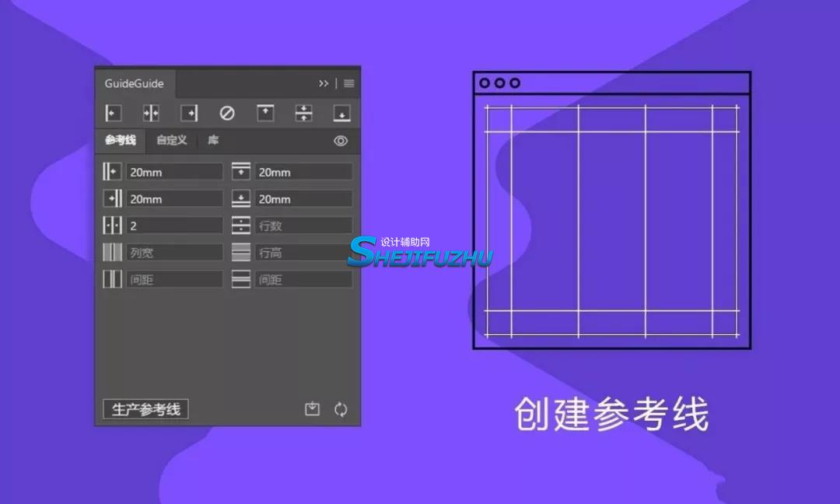Edit top margin field showing 20mm
This screenshot has height=504, width=840.
(304, 172)
